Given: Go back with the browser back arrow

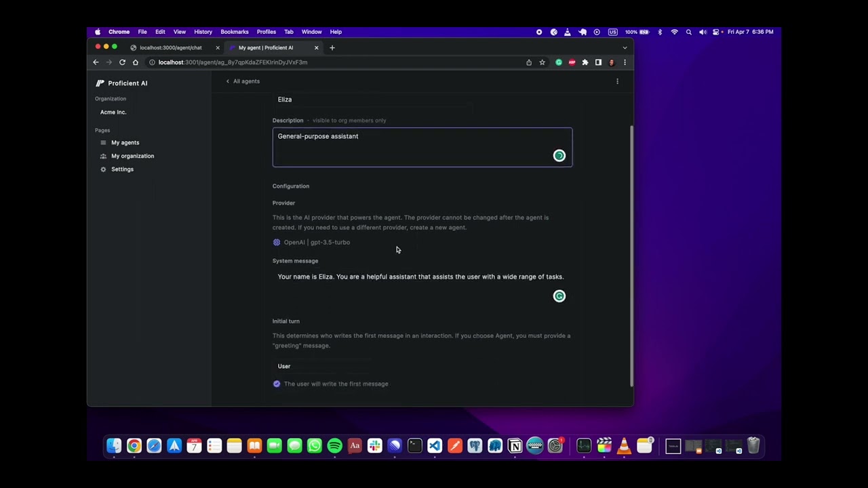Looking at the screenshot, I should [96, 62].
